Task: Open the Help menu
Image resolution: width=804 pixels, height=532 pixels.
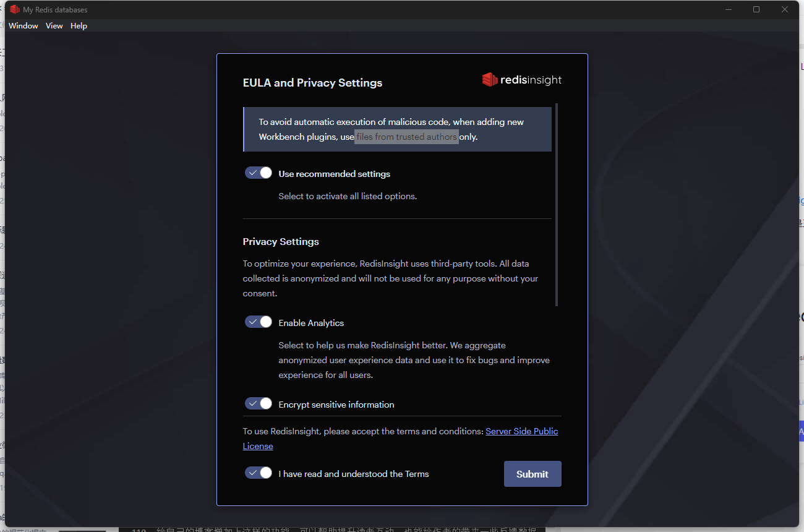Action: (79, 26)
